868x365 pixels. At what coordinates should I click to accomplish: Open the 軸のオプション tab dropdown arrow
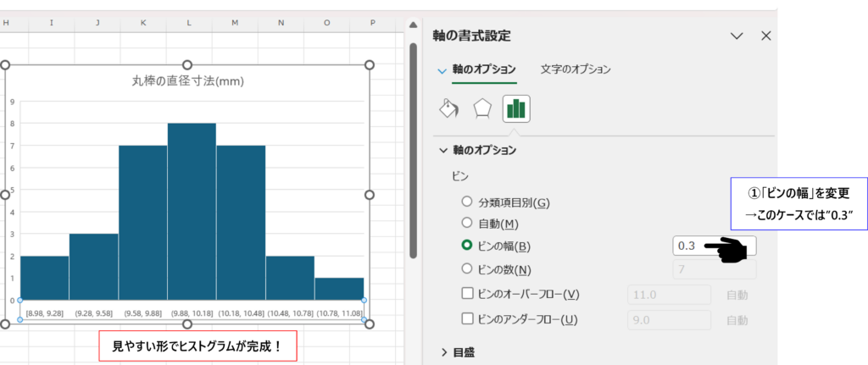[441, 71]
